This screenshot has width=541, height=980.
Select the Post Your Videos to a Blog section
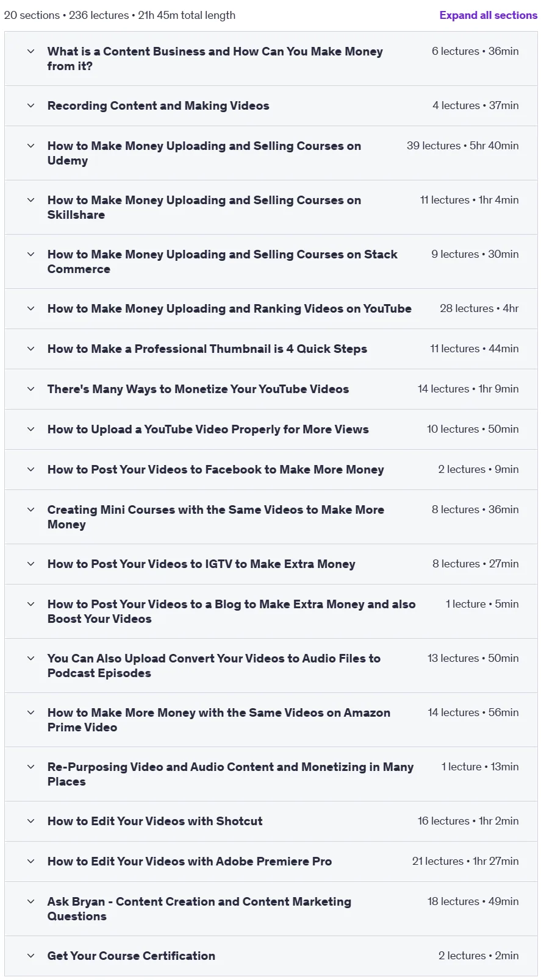(x=271, y=611)
